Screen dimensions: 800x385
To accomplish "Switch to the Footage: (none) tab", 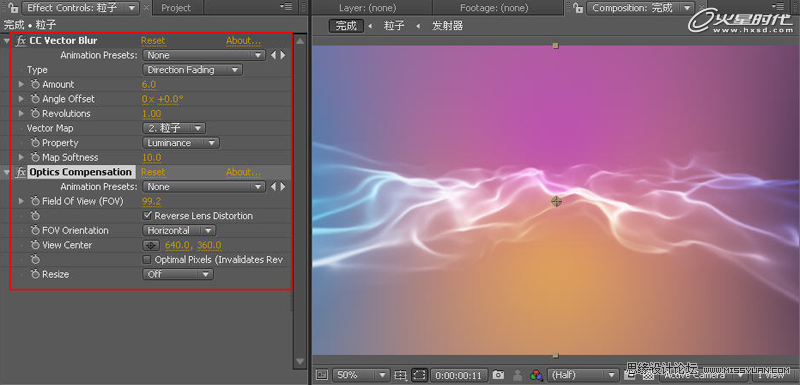I will click(494, 8).
